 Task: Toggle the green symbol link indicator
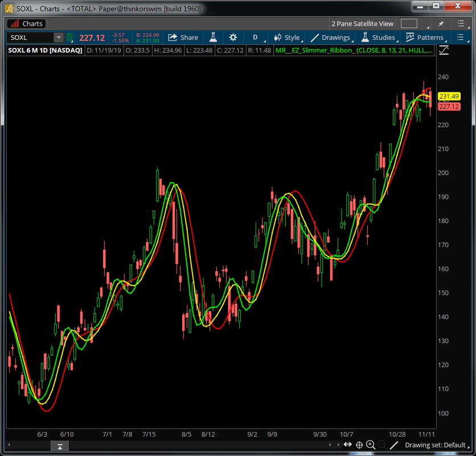click(x=70, y=38)
